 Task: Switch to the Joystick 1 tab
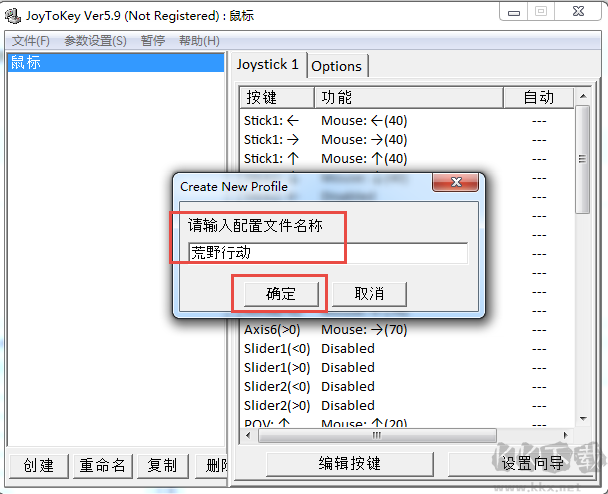[268, 64]
